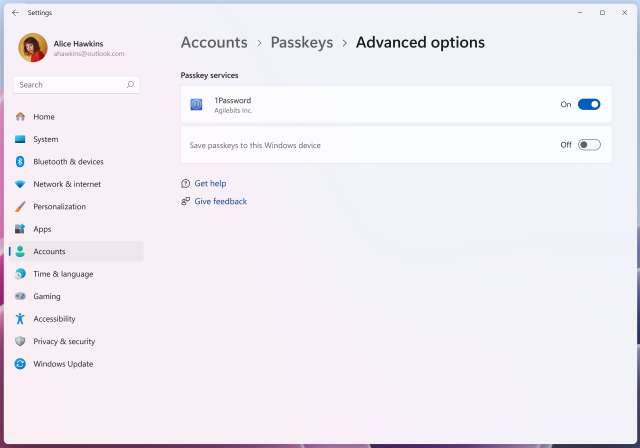The width and height of the screenshot is (640, 448).
Task: Click the Give feedback person icon
Action: pyautogui.click(x=185, y=202)
